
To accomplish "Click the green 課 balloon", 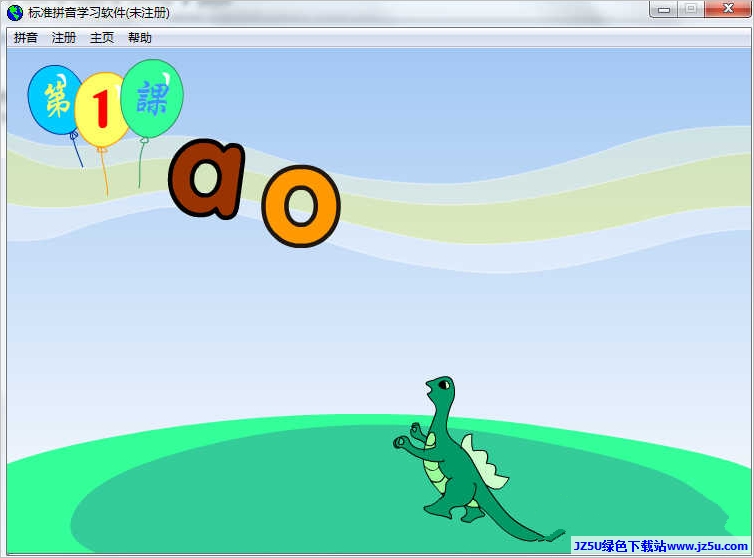I will [x=152, y=99].
